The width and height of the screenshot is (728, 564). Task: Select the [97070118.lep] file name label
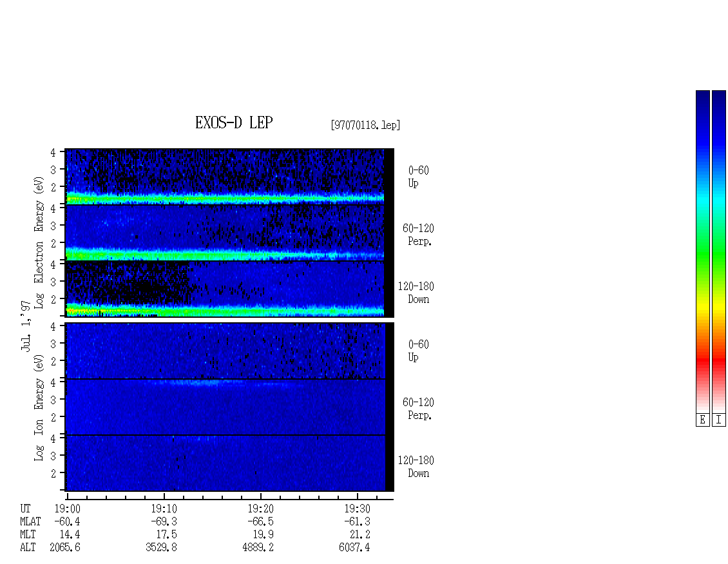click(x=365, y=125)
